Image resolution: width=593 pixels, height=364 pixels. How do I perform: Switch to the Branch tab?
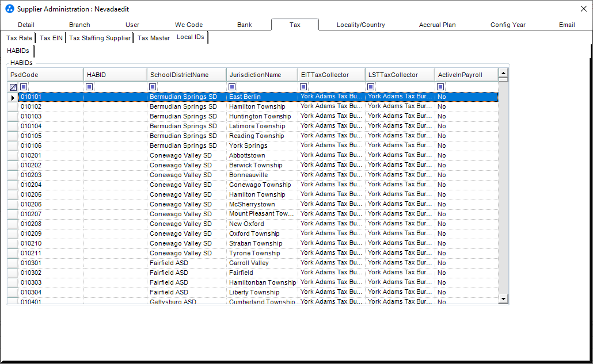[79, 25]
